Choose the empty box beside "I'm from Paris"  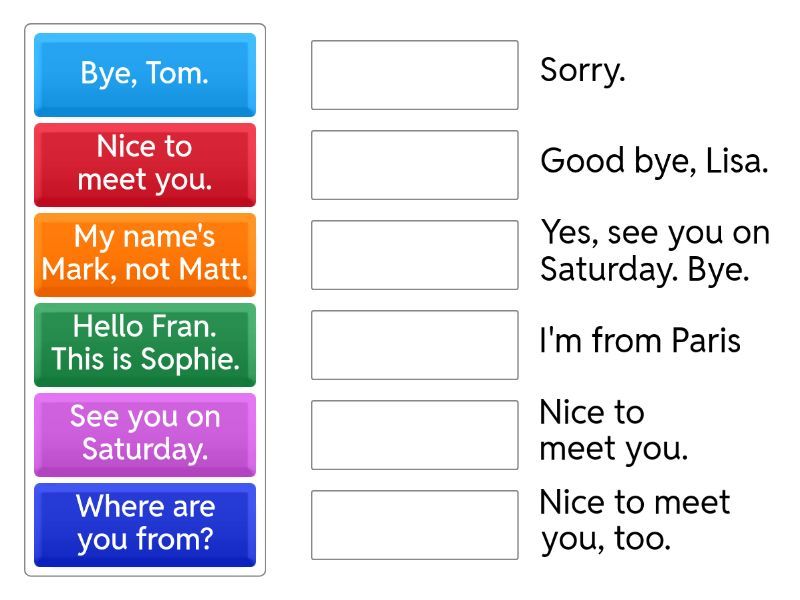click(414, 345)
